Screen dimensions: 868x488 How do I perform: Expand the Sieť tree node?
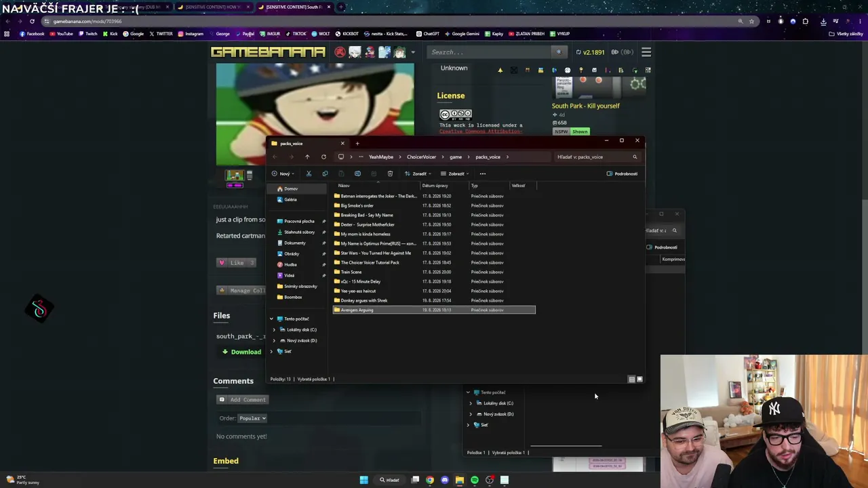(x=271, y=351)
